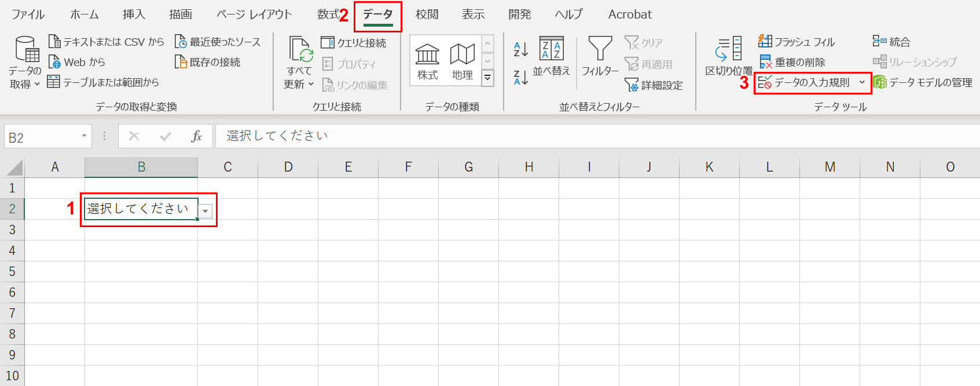The image size is (980, 386).
Task: Open データ モデルの管理
Action: point(923,82)
